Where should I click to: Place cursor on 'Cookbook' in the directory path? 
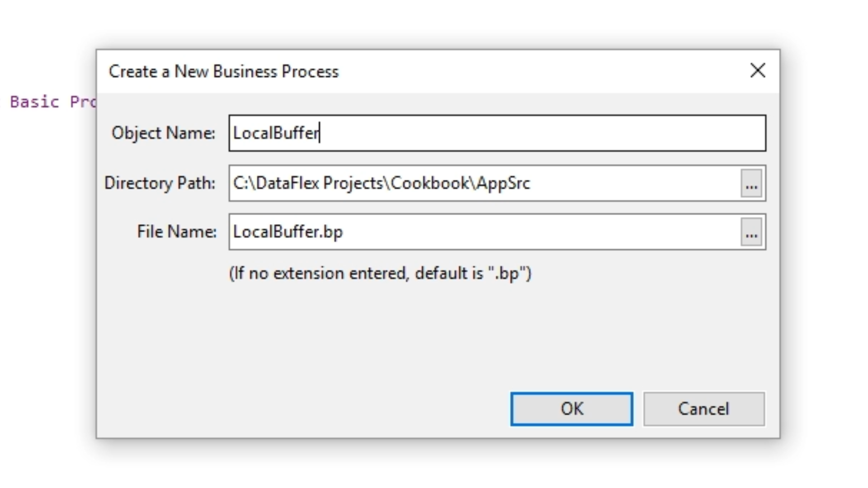coord(429,183)
